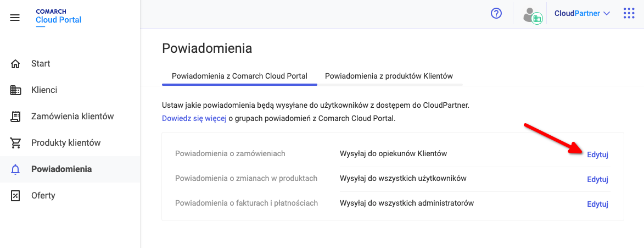Edit Powiadomienia o zamówieniach setting
This screenshot has height=248, width=644.
(x=597, y=155)
